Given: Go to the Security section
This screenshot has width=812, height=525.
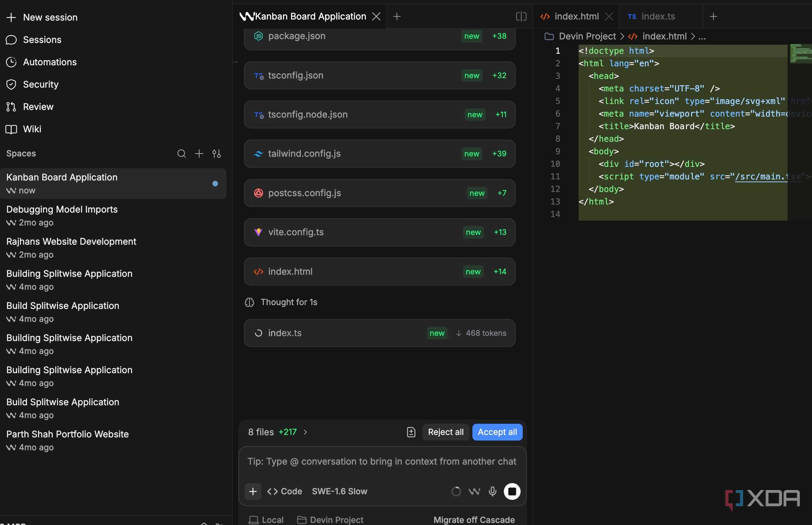Looking at the screenshot, I should point(32,84).
